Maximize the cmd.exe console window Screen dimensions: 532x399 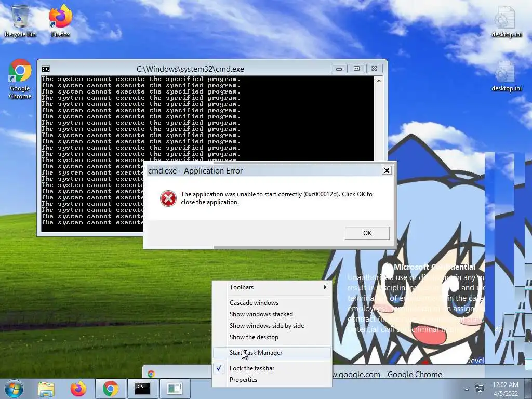[356, 69]
